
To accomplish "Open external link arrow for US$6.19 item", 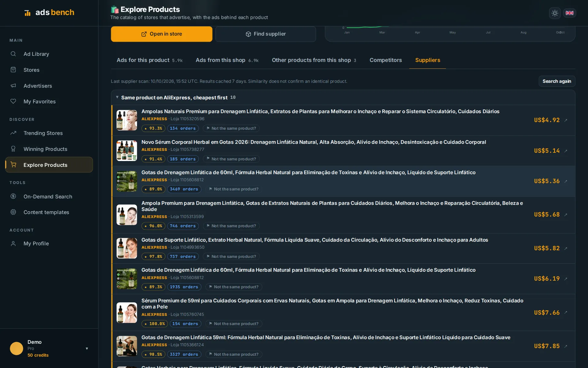I will pos(566,279).
